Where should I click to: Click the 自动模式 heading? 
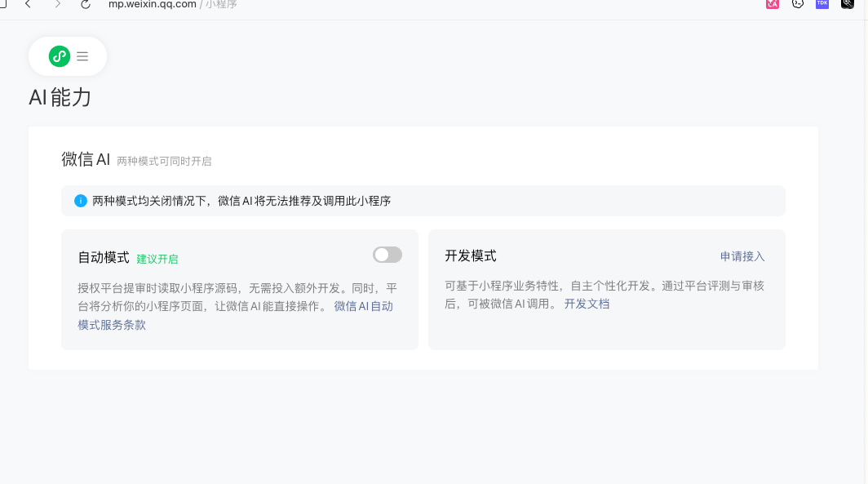(x=104, y=257)
